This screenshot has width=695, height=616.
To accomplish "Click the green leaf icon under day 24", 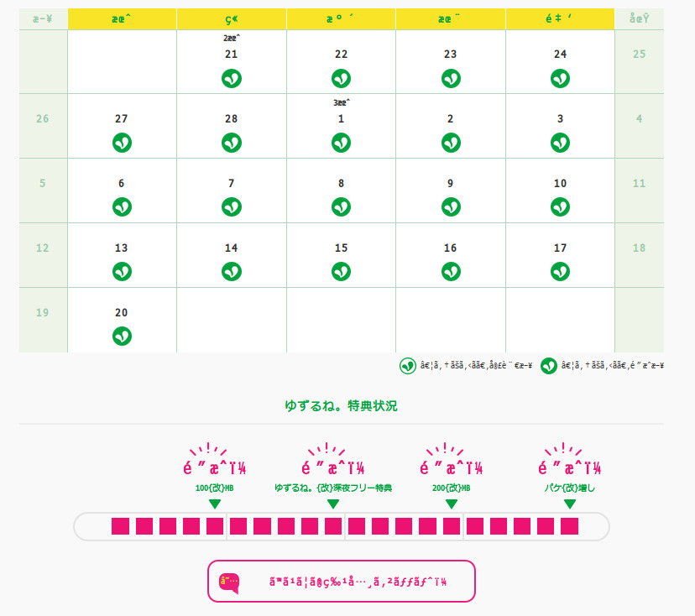I will tap(561, 78).
